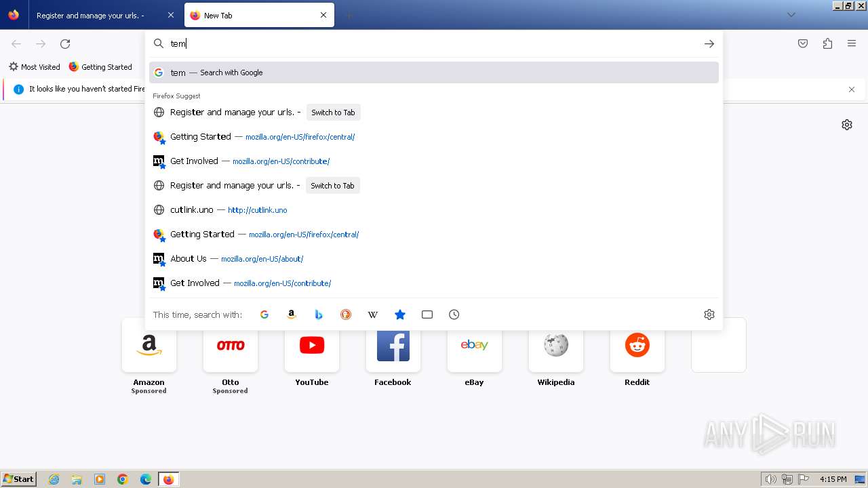This screenshot has height=488, width=868.
Task: Open Windows Start menu
Action: coord(18,479)
